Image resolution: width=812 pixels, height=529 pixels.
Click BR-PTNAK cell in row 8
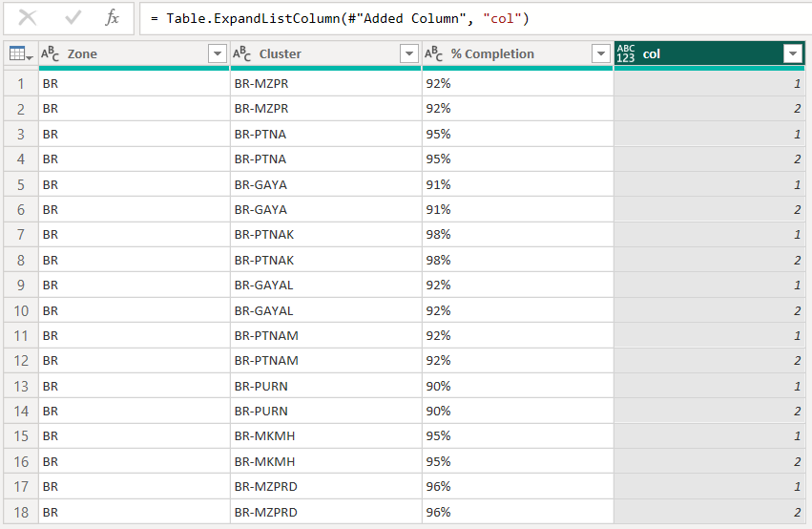tap(326, 260)
